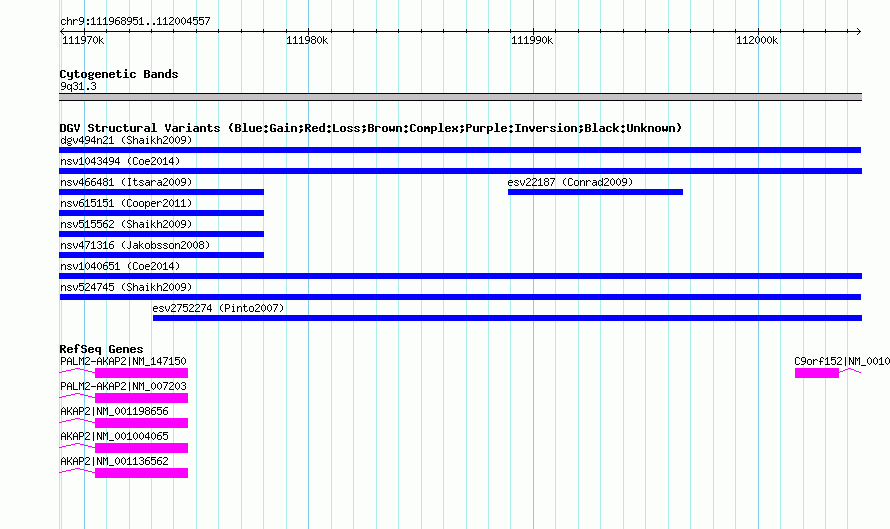Viewport: 890px width, 529px height.
Task: Click the Cytogenetic Bands track title
Action: point(119,74)
